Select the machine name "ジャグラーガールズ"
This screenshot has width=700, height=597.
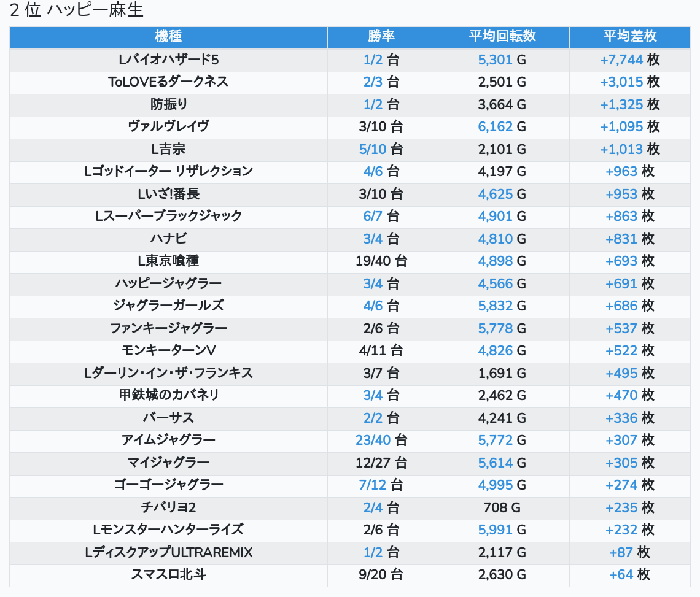click(168, 306)
